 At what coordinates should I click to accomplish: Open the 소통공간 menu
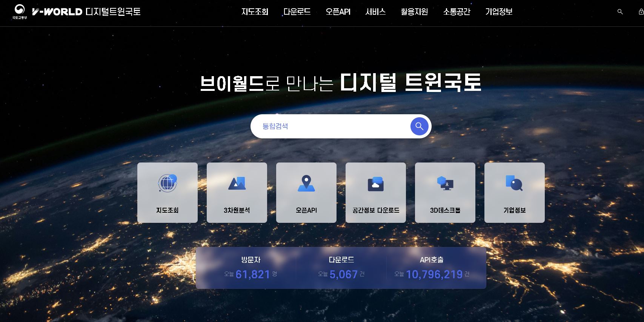tap(456, 12)
